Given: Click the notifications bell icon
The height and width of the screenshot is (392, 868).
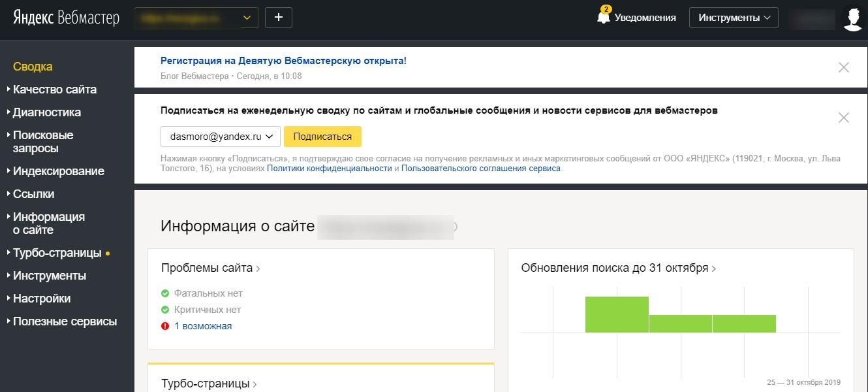Looking at the screenshot, I should (x=604, y=18).
